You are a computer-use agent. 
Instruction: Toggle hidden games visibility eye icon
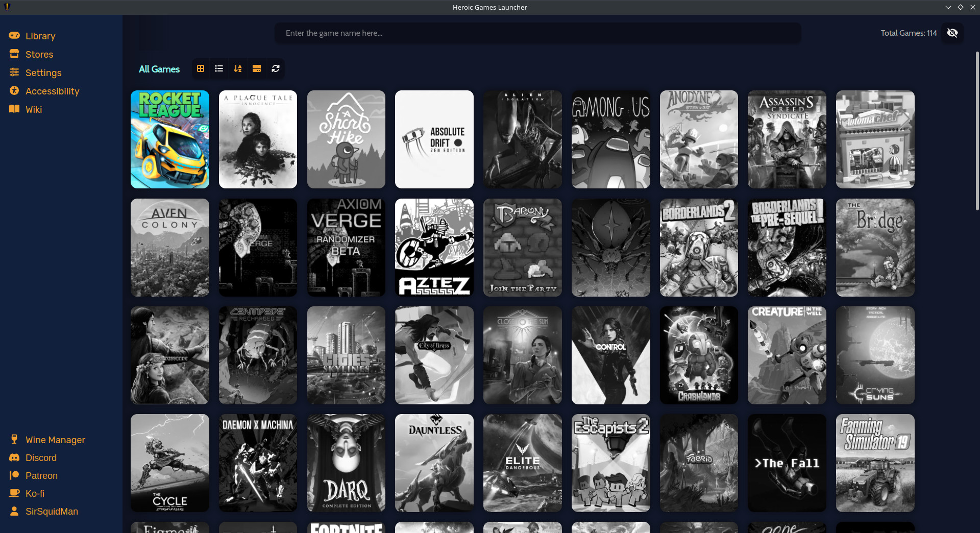tap(952, 33)
